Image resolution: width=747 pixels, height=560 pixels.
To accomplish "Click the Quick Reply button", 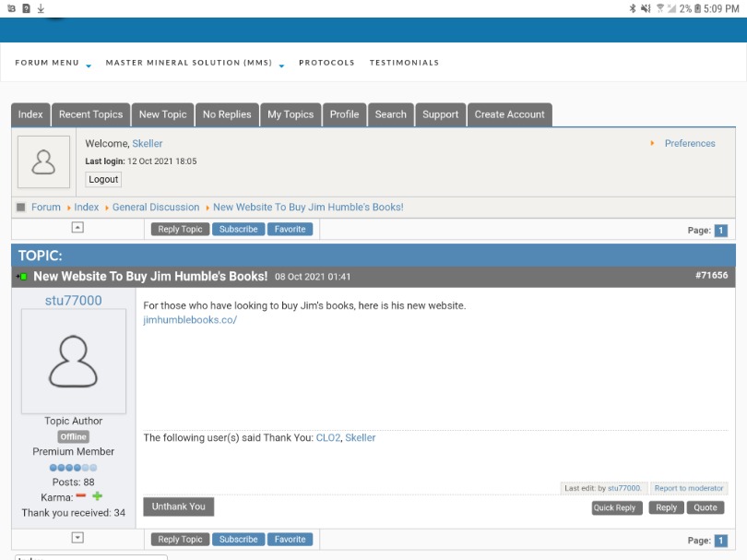I will 616,507.
